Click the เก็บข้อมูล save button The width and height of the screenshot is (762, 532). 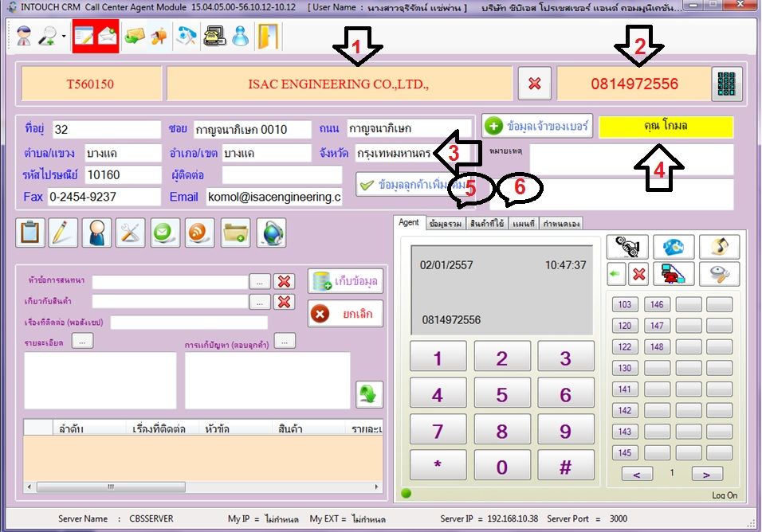[x=345, y=281]
